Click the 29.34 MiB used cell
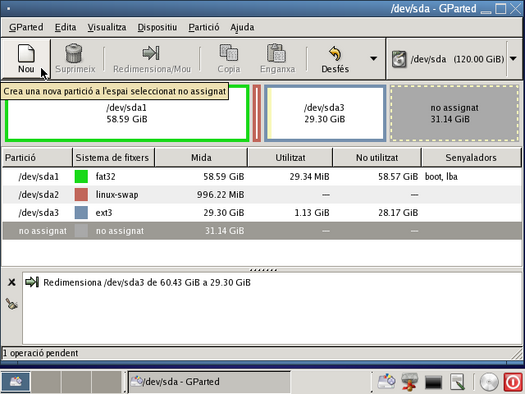The width and height of the screenshot is (525, 394). pyautogui.click(x=309, y=176)
